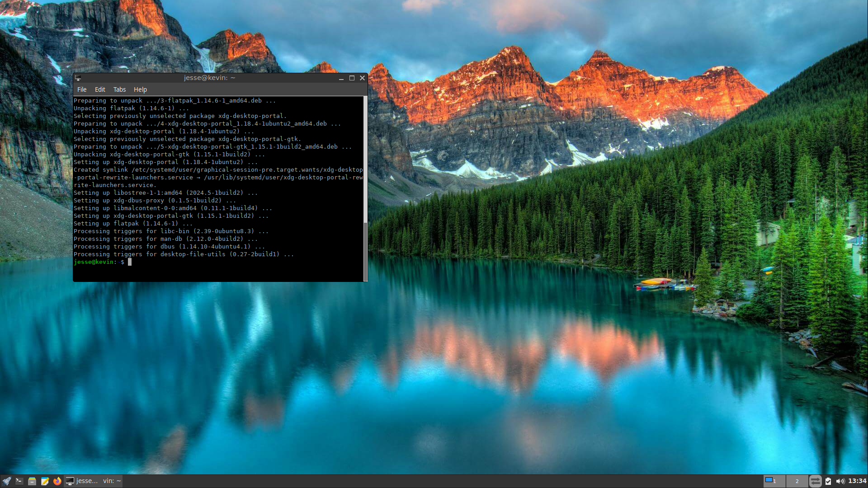Image resolution: width=868 pixels, height=488 pixels.
Task: Click the 'Processing triggers for dbus' line
Action: tap(169, 247)
